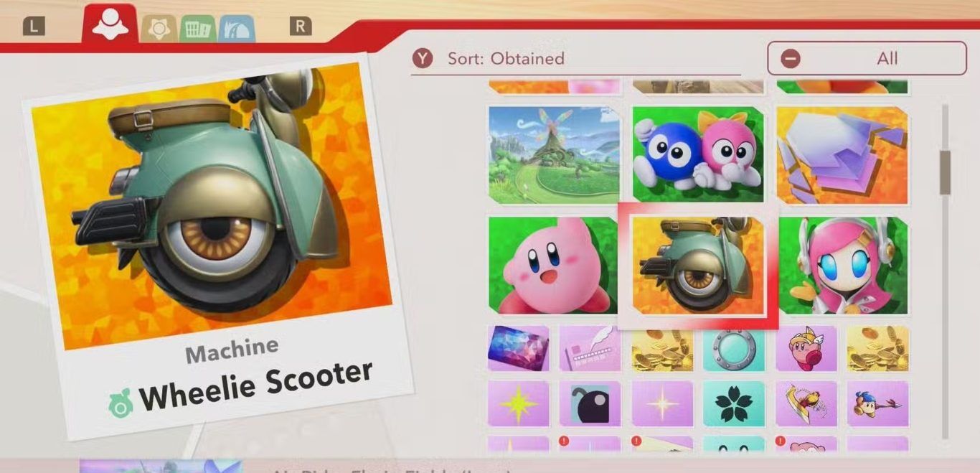
Task: Switch to the blue road tab
Action: pyautogui.click(x=237, y=29)
